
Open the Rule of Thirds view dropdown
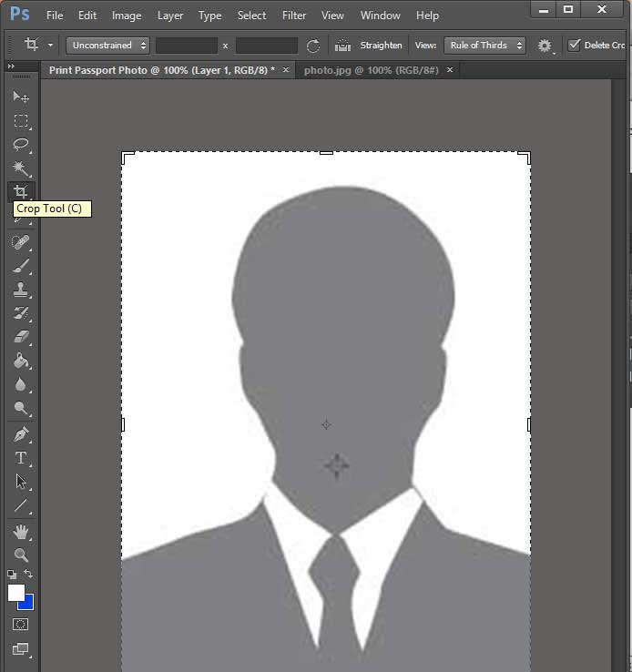click(484, 46)
